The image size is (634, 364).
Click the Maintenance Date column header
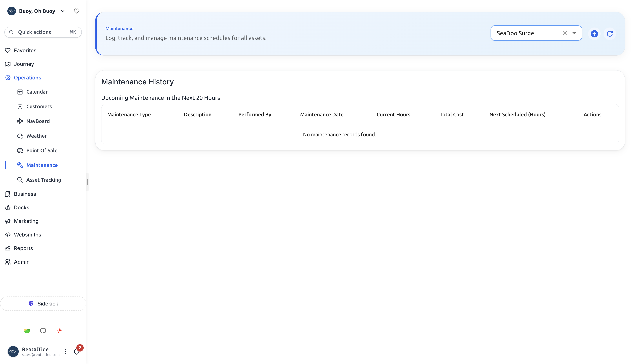[322, 114]
